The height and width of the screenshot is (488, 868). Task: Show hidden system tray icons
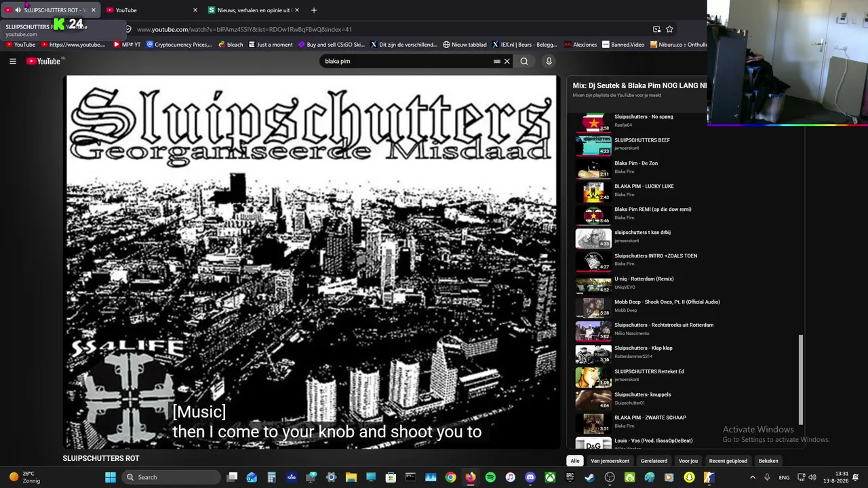(752, 477)
